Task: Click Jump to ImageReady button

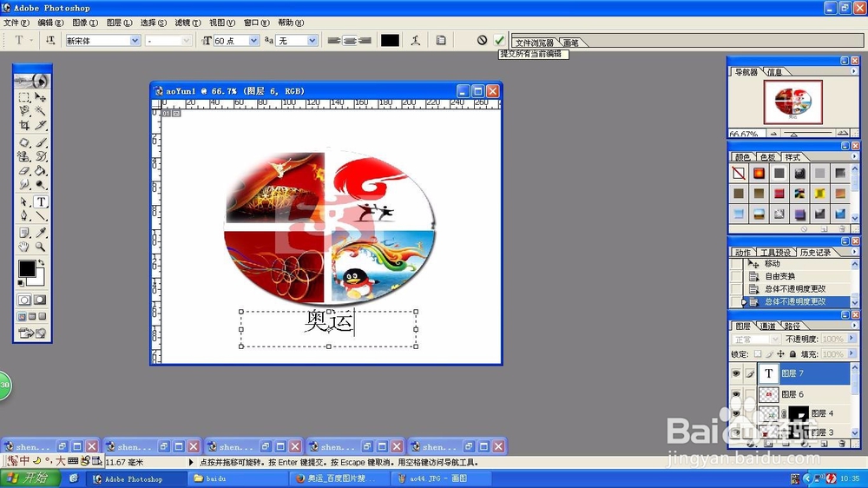Action: click(x=32, y=333)
